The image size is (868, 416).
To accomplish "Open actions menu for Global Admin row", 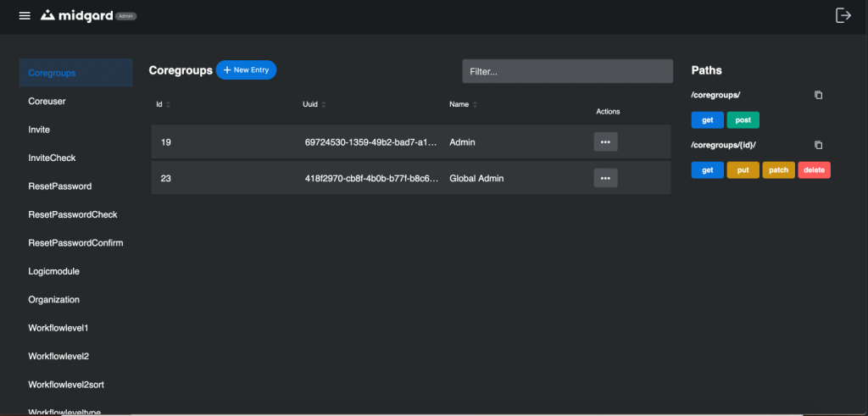I will pyautogui.click(x=605, y=178).
